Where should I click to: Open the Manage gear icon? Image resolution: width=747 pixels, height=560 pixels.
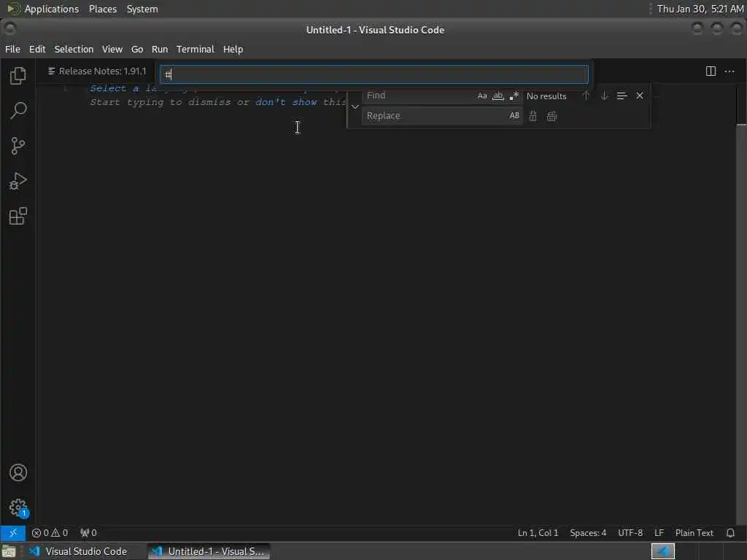(18, 507)
